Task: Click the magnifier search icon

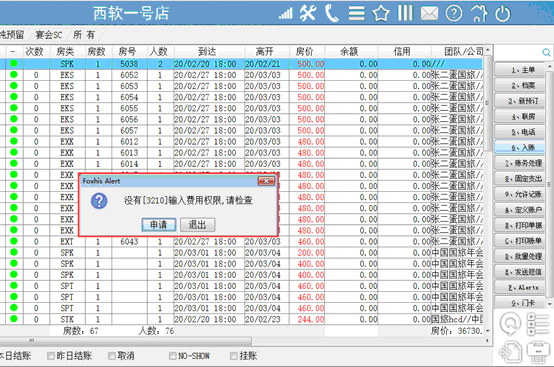Action: pos(546,53)
